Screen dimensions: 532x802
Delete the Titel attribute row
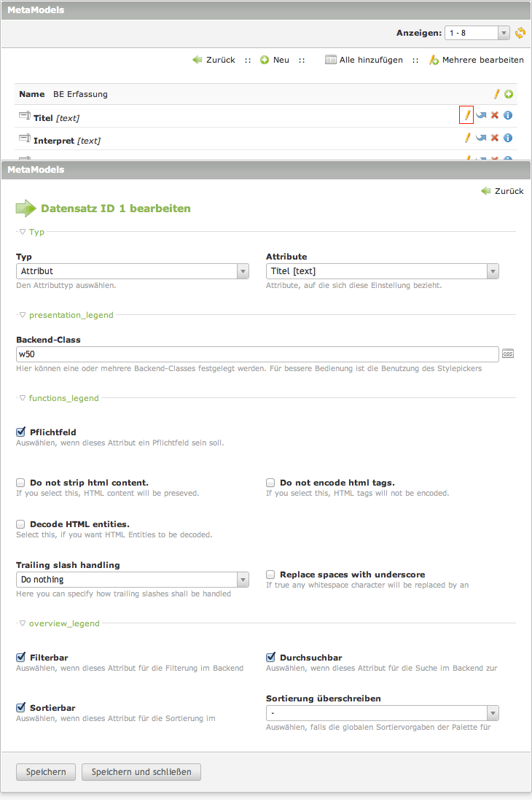[495, 115]
